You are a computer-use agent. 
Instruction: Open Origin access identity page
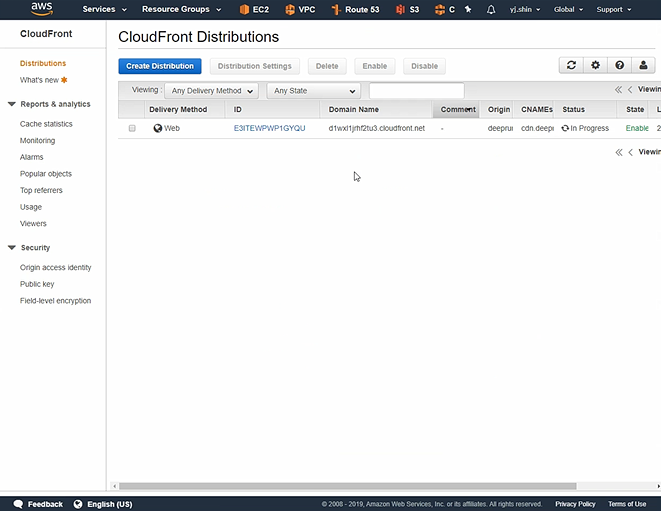pos(55,267)
